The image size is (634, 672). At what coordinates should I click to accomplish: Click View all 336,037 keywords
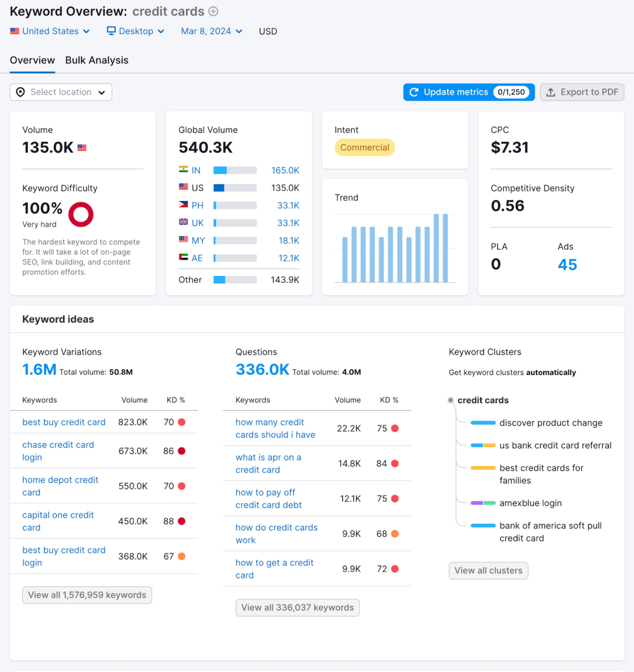(297, 608)
